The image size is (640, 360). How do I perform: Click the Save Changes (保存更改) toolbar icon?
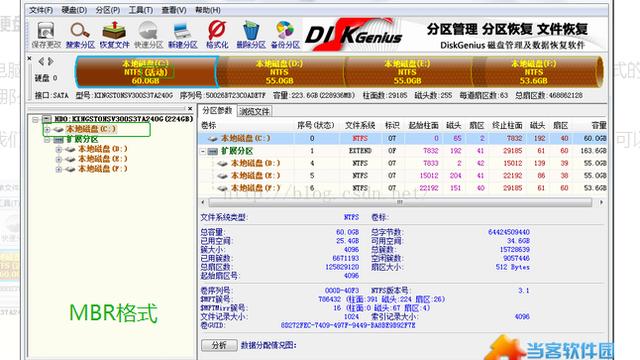(x=45, y=35)
